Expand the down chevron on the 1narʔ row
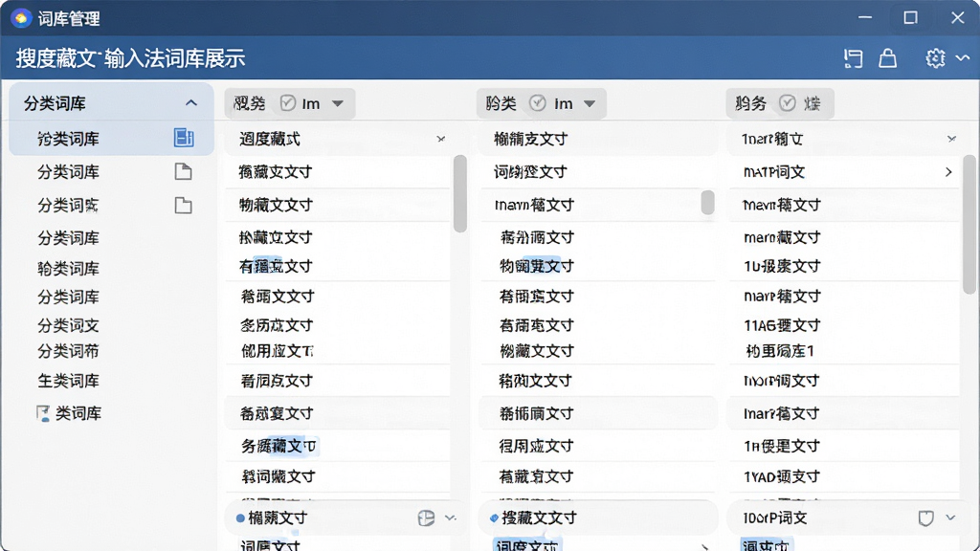 coord(951,139)
